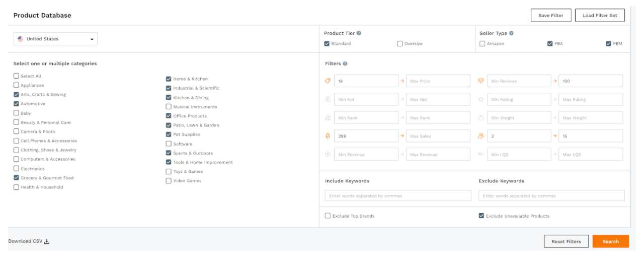The image size is (644, 259).
Task: Click the Include Keywords text field
Action: click(398, 196)
